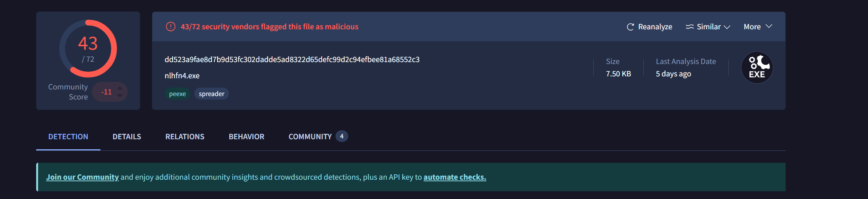Click the file hash starting with dd523a9f
Viewport: 868px width, 199px height.
(292, 59)
